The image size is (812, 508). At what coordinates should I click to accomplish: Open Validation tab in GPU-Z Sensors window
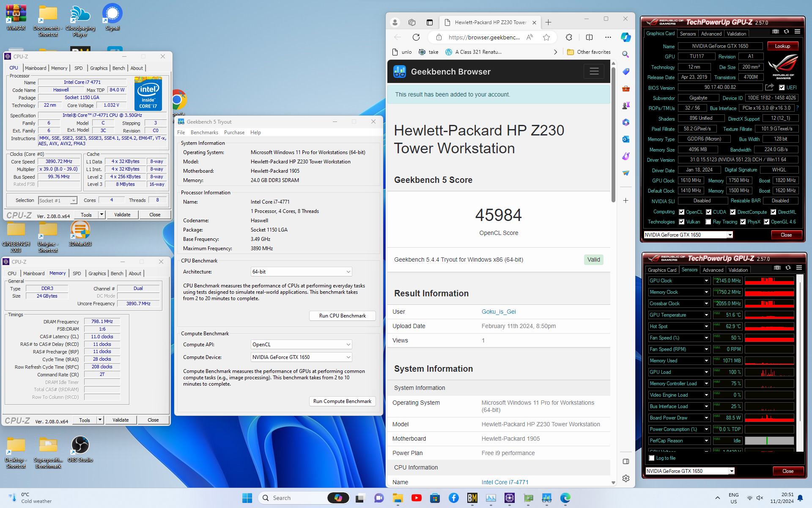(x=738, y=270)
